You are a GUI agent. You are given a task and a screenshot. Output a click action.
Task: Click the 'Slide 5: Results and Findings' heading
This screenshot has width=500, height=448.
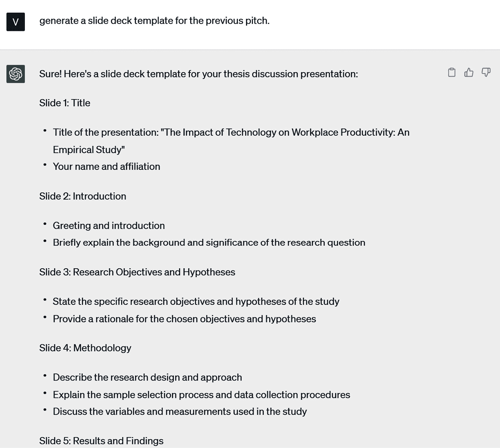pos(101,441)
